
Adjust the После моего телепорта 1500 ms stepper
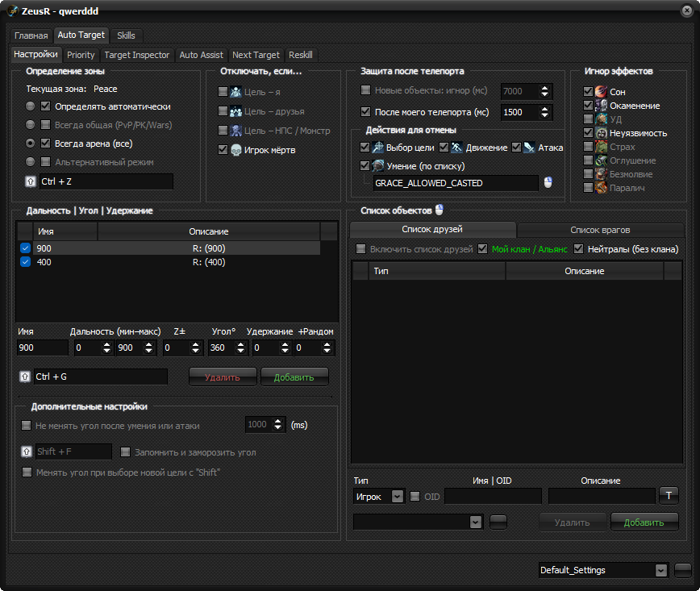click(544, 112)
